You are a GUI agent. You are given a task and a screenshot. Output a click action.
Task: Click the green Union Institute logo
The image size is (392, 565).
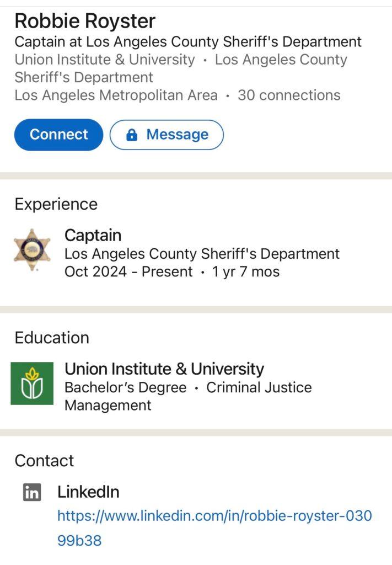[32, 383]
